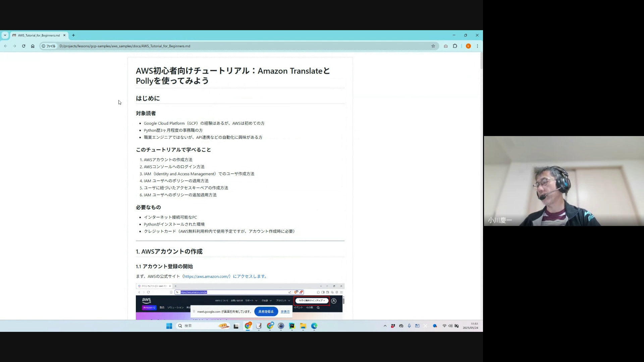
Task: Click the address bar file path
Action: 125,46
